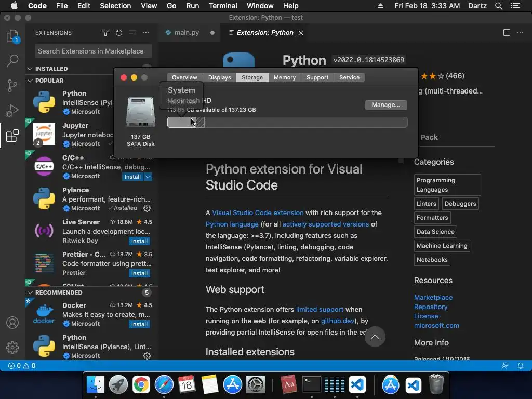
Task: Select the Overview tab in About This Mac
Action: click(184, 77)
